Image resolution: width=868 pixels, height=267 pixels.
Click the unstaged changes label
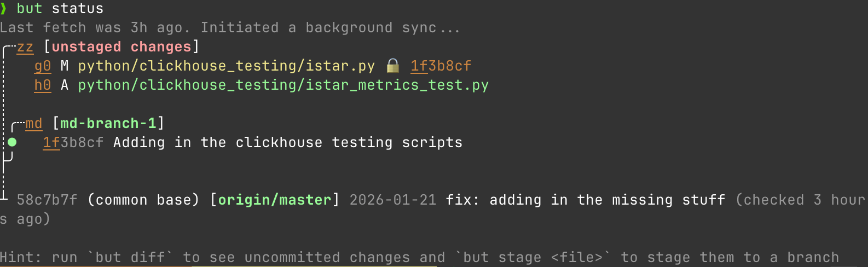click(x=121, y=47)
